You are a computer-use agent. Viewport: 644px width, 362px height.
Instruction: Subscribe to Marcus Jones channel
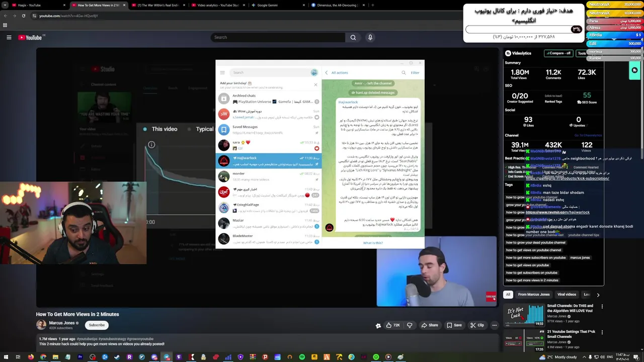(97, 325)
